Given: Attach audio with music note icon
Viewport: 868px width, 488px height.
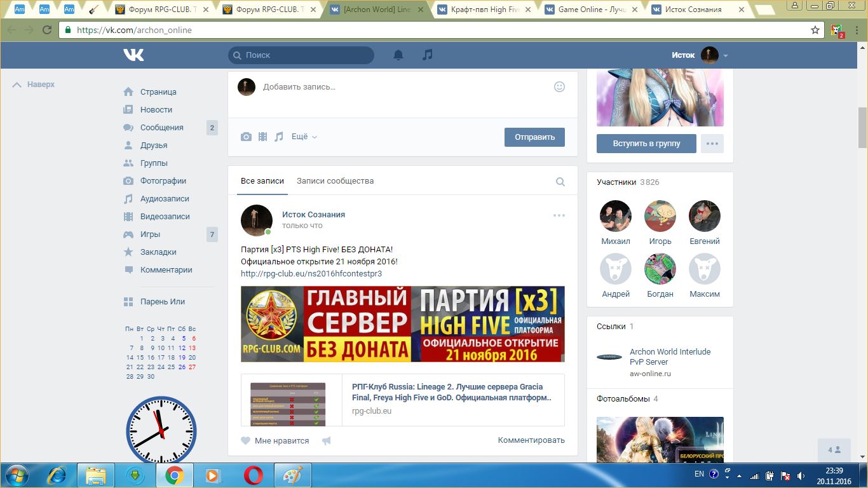Looking at the screenshot, I should tap(278, 137).
